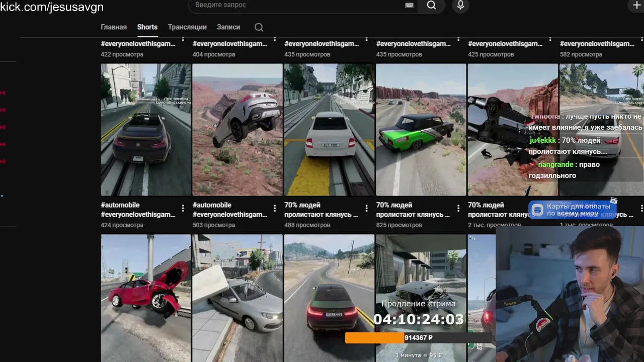Open the #everyonelovethisgam title with 425 просмотров
The width and height of the screenshot is (644, 362).
pos(505,44)
